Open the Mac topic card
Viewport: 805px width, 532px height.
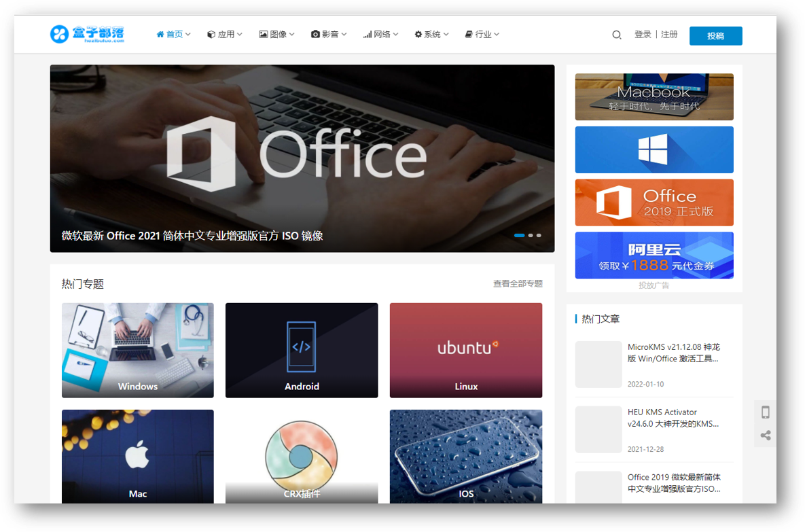tap(138, 457)
